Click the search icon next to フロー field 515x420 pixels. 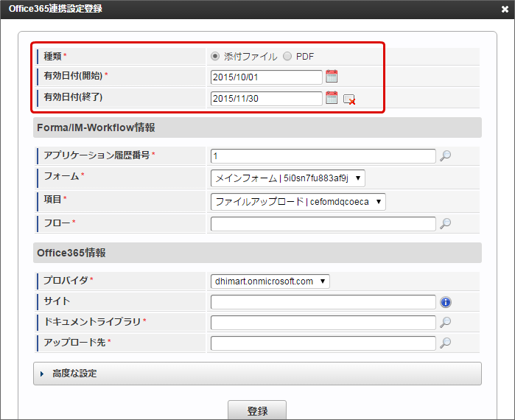coord(445,223)
